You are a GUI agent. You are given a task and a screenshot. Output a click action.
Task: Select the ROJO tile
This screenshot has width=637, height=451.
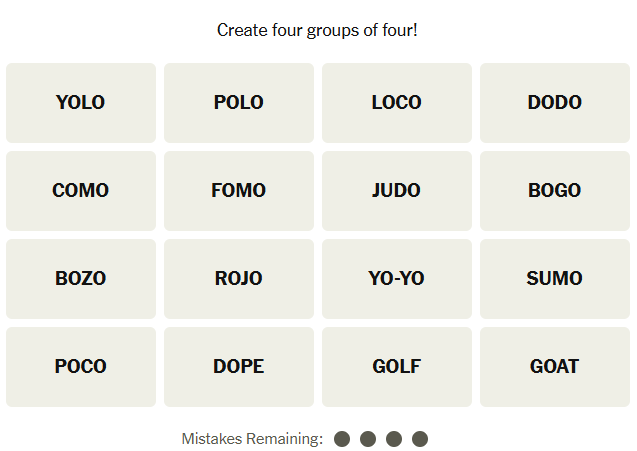(239, 279)
